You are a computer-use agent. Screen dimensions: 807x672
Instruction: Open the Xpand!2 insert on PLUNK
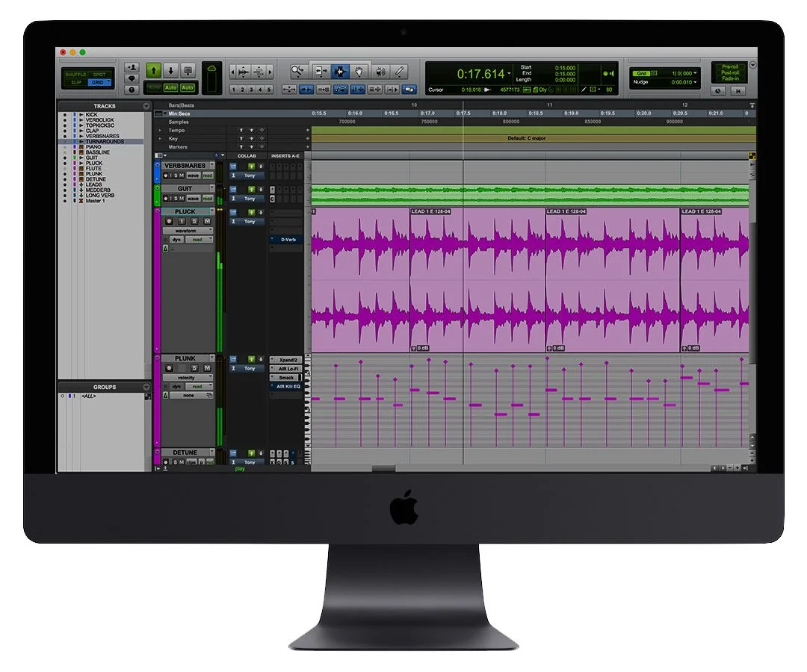point(287,360)
